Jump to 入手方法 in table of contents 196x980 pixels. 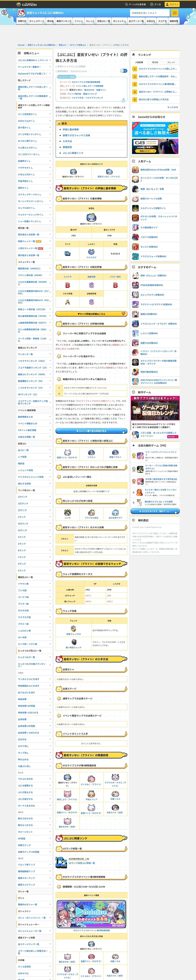point(67,141)
